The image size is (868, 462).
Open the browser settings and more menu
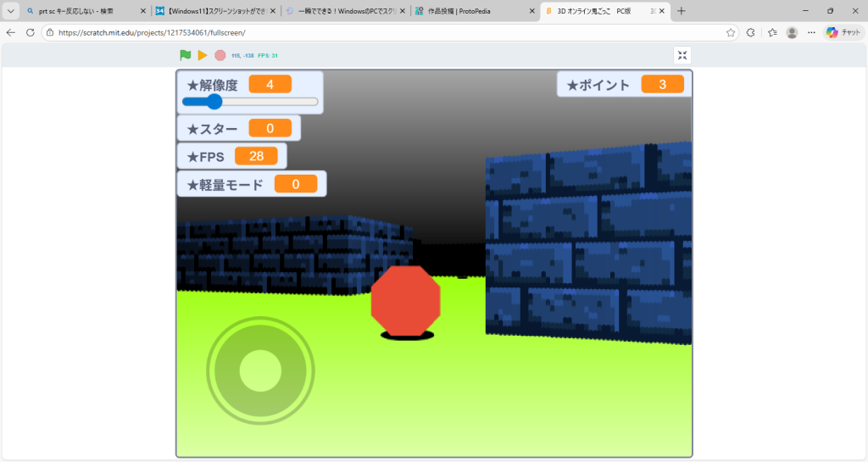pyautogui.click(x=811, y=32)
